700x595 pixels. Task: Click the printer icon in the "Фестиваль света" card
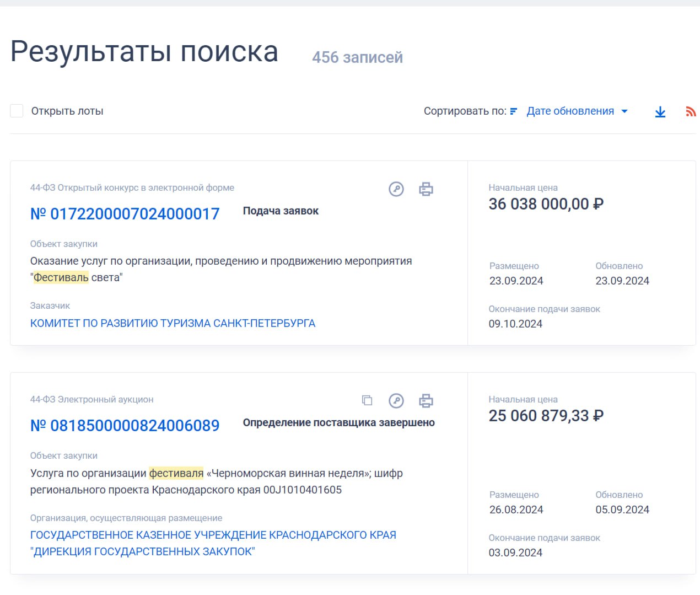[x=426, y=189]
